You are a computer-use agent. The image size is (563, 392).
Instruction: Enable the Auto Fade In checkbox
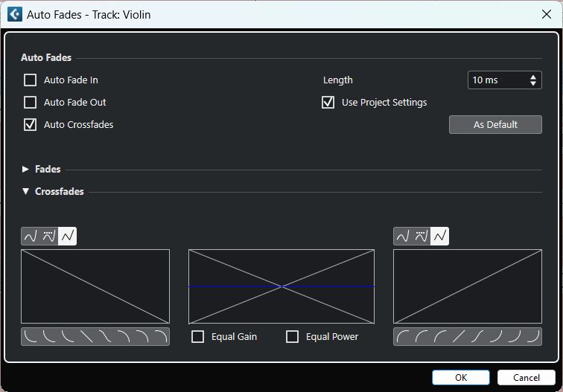tap(31, 80)
